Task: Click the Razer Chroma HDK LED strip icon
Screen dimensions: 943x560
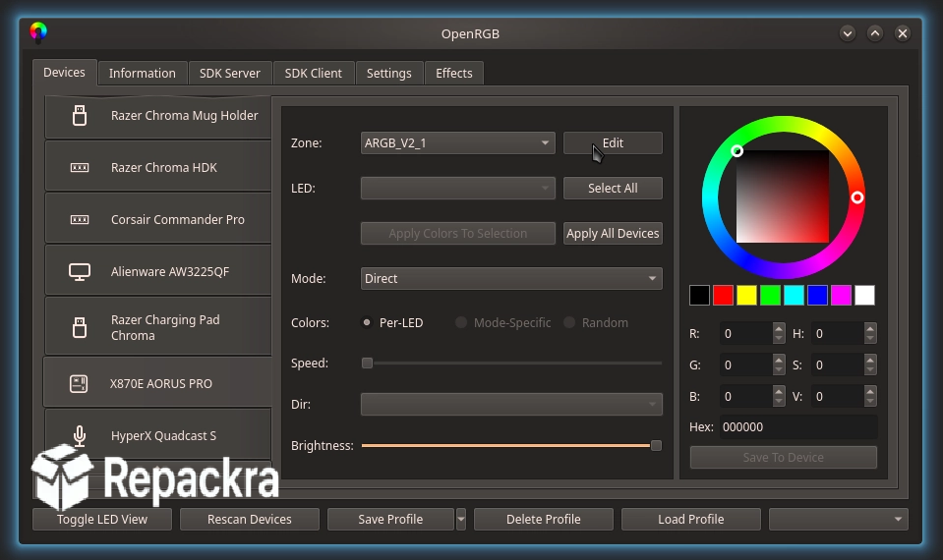Action: (80, 168)
